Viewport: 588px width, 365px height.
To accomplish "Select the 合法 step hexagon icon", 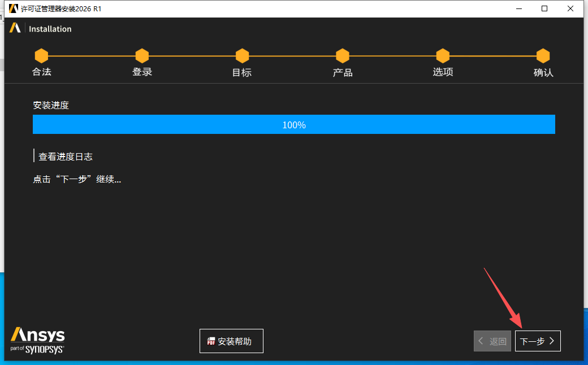I will [41, 56].
